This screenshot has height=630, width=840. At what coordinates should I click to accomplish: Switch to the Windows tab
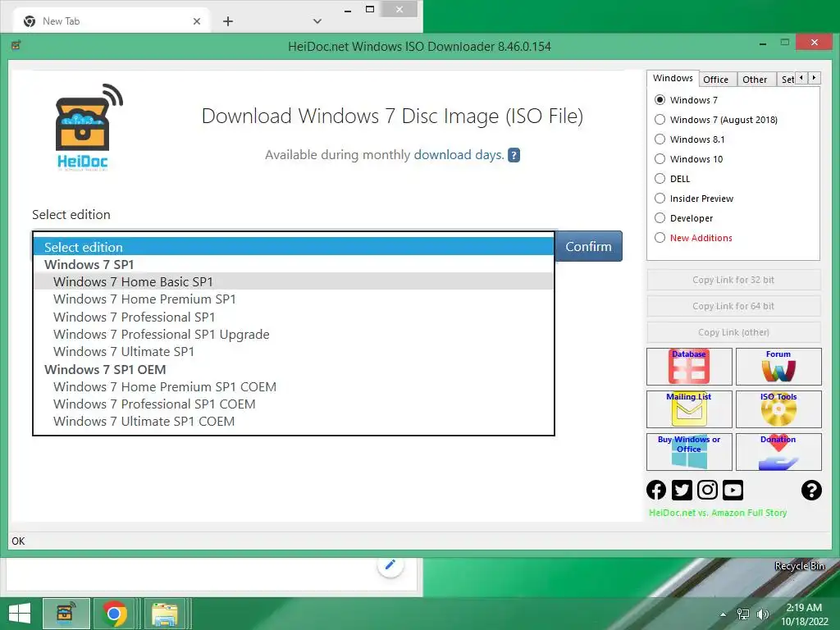tap(673, 78)
